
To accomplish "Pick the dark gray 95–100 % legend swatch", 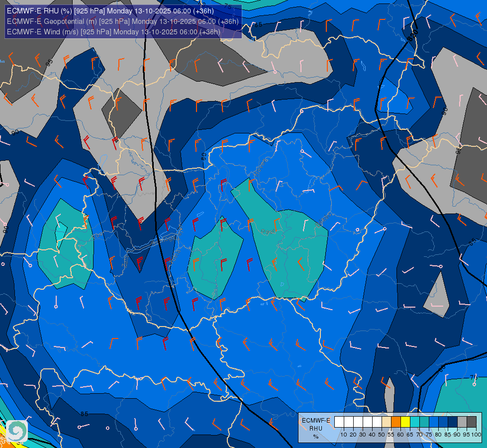I will [472, 422].
